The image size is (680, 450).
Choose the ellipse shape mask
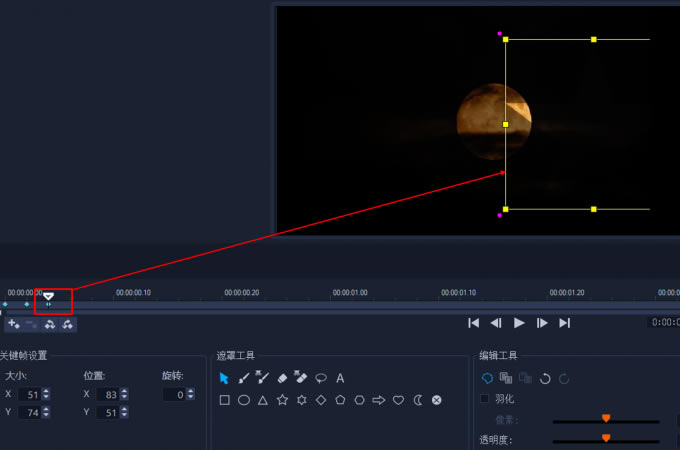pyautogui.click(x=243, y=400)
